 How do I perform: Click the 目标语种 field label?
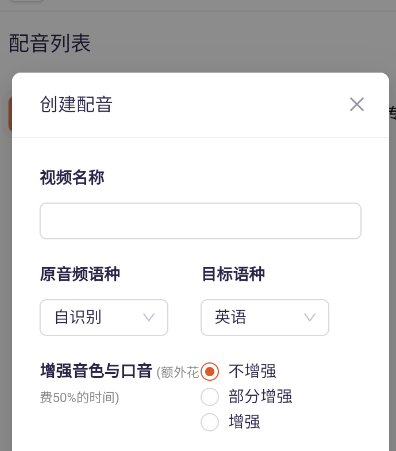[233, 274]
